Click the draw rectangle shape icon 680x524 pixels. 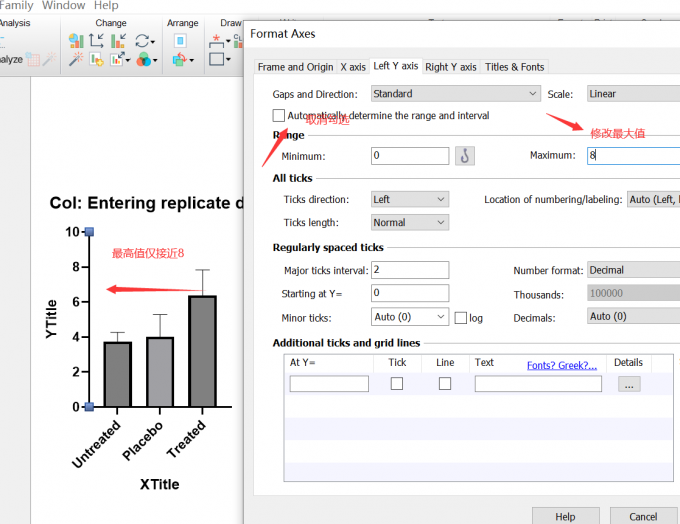click(217, 60)
